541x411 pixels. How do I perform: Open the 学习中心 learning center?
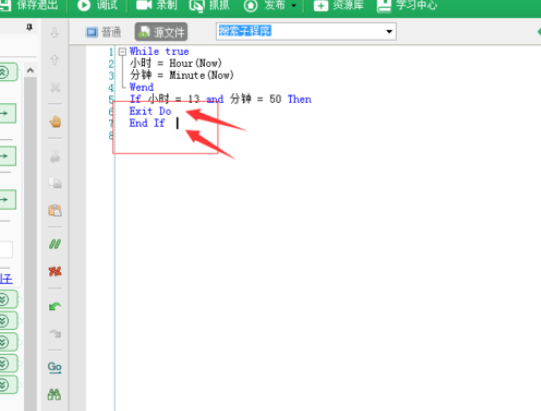tap(407, 5)
